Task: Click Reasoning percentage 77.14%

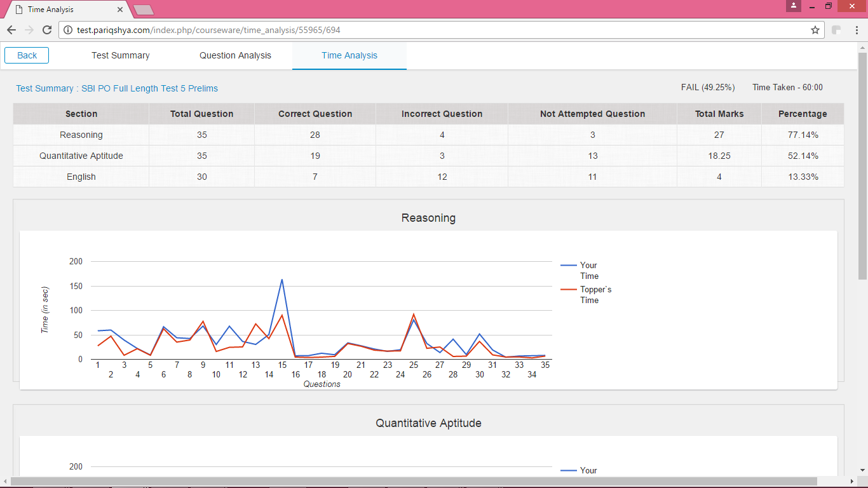Action: point(803,135)
